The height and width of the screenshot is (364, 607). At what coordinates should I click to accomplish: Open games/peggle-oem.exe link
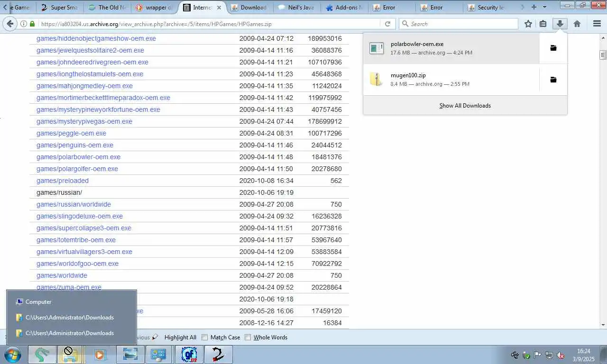coord(71,133)
